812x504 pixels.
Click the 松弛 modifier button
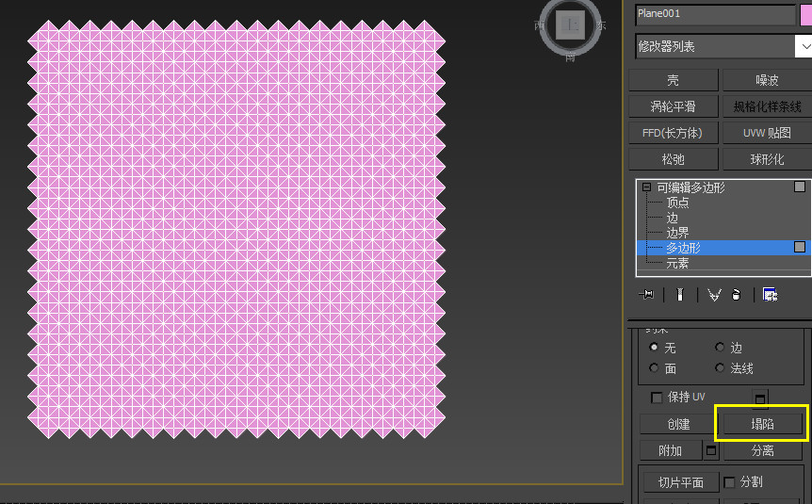point(674,159)
